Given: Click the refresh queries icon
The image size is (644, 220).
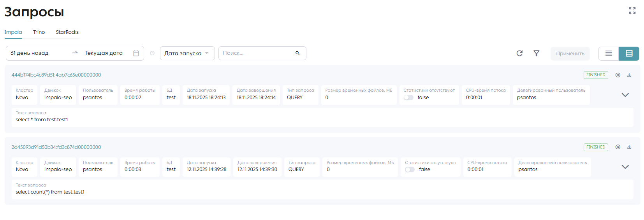Looking at the screenshot, I should pos(519,53).
